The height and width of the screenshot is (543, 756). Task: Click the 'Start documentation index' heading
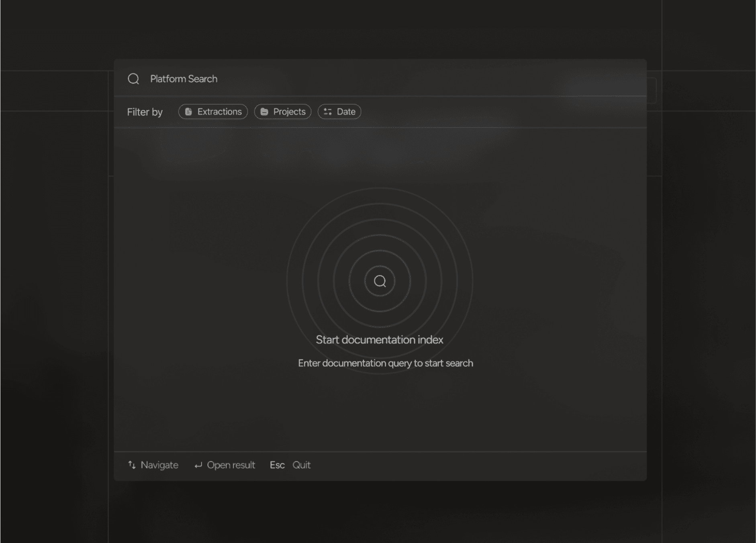coord(380,340)
